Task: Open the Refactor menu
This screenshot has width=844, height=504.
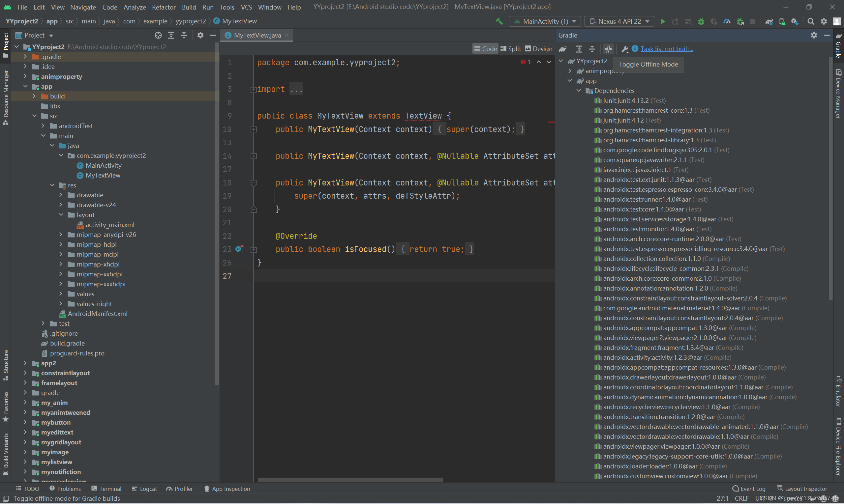Action: (164, 7)
